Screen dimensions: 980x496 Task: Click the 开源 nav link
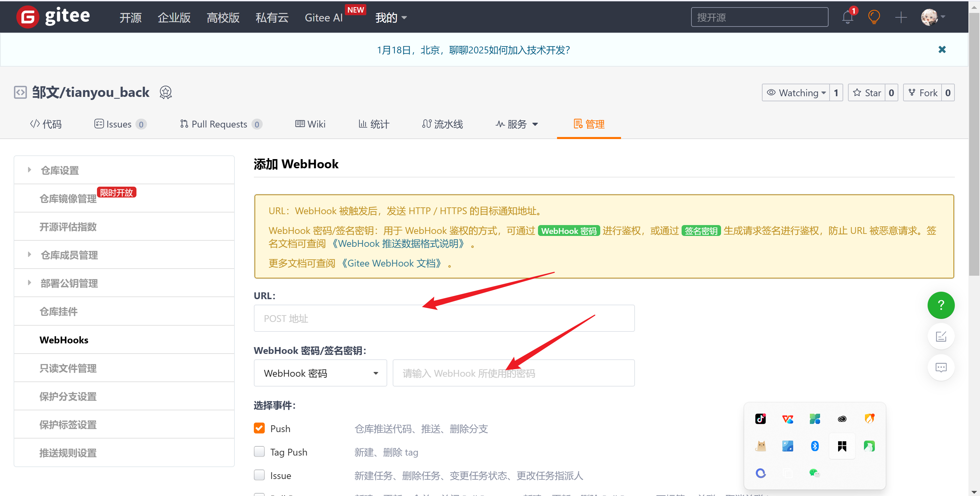click(x=130, y=17)
